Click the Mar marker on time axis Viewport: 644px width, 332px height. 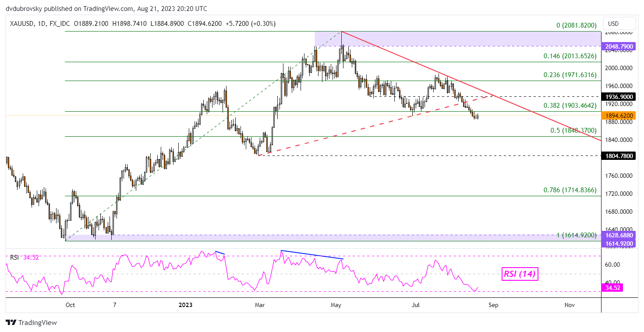[x=260, y=304]
